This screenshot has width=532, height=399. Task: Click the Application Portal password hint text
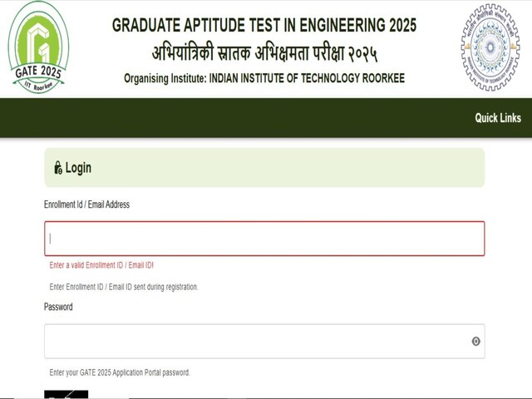pyautogui.click(x=120, y=372)
